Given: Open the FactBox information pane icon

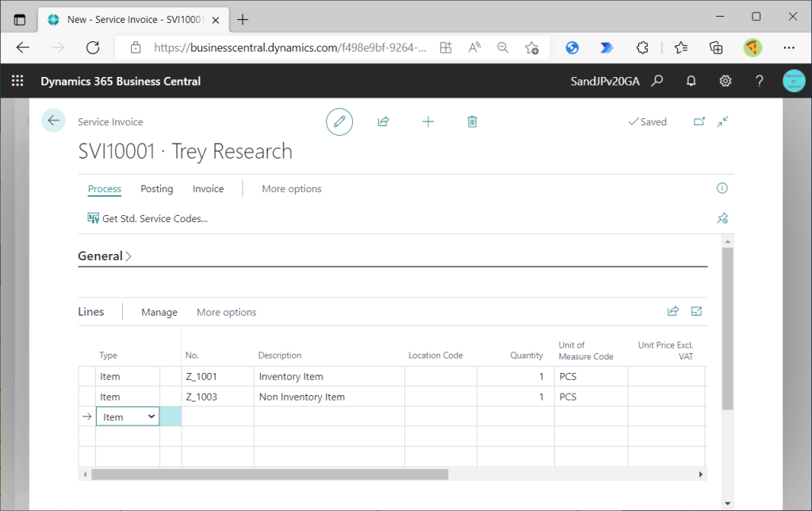Looking at the screenshot, I should [x=722, y=188].
